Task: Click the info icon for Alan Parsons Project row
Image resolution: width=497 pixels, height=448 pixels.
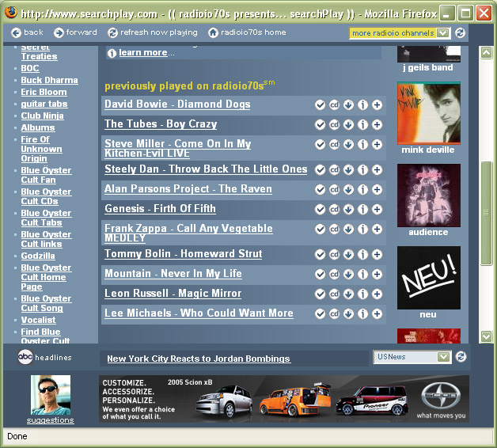Action: (x=363, y=190)
